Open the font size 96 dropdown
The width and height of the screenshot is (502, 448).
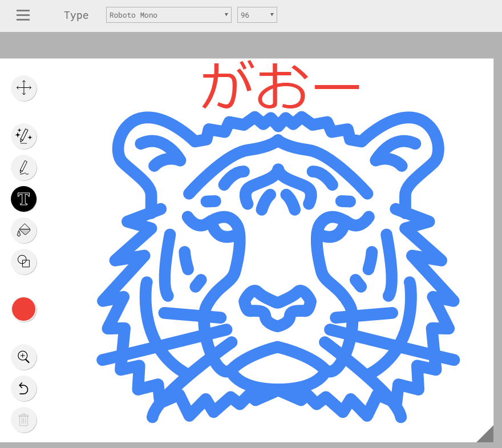coord(257,15)
